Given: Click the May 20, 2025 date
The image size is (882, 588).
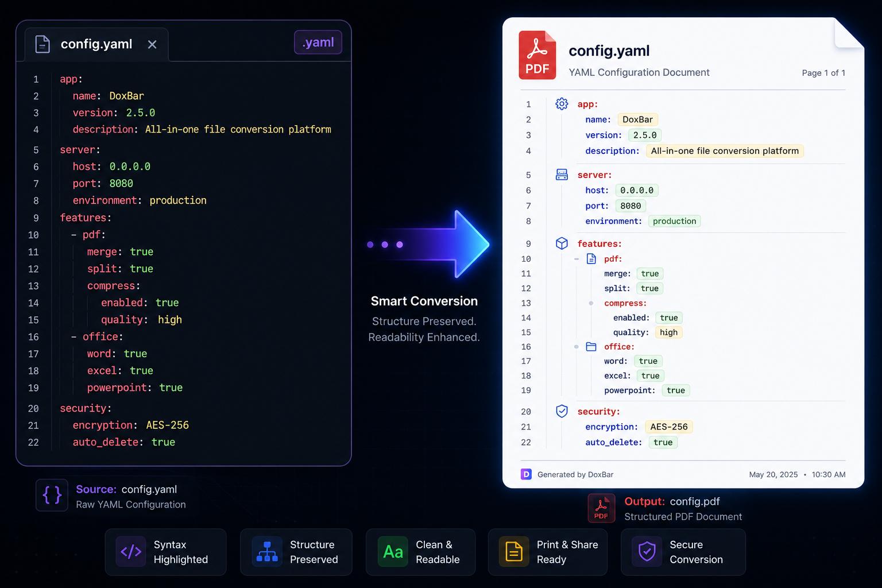Looking at the screenshot, I should point(773,474).
